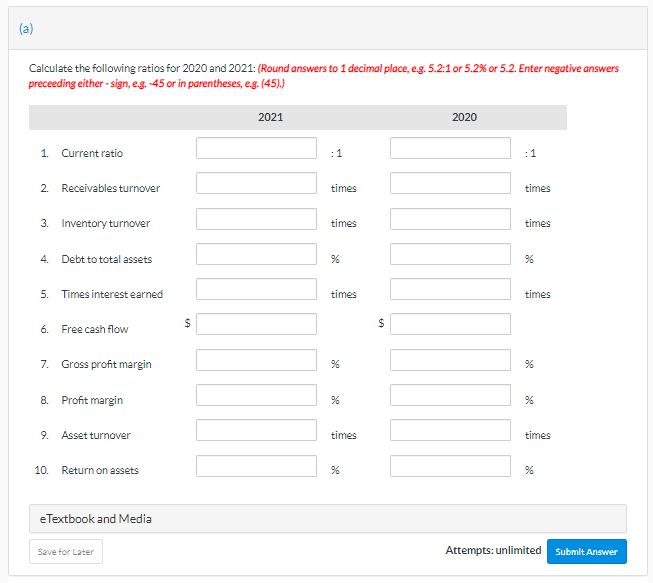Click the 'Current ratio' row label
The height and width of the screenshot is (583, 653).
click(92, 153)
